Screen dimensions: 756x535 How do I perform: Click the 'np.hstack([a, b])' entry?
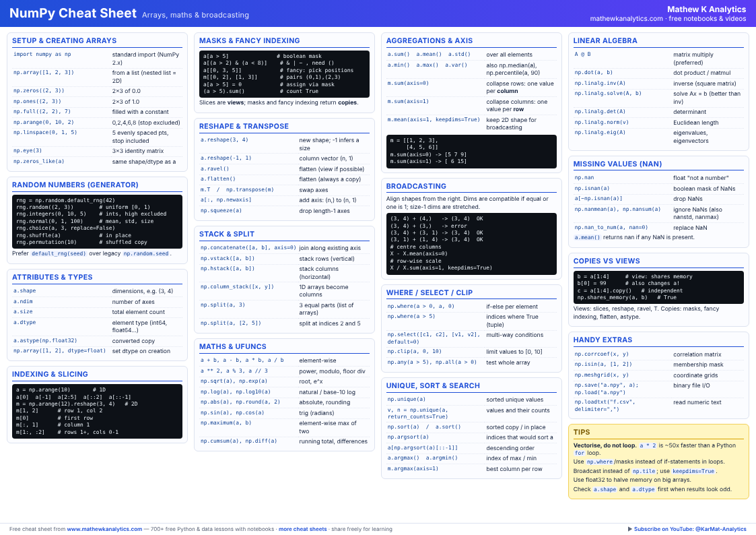tap(227, 269)
